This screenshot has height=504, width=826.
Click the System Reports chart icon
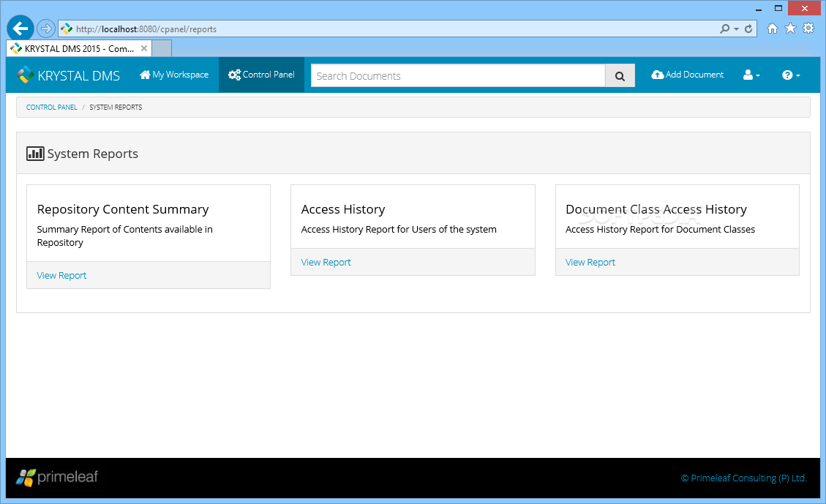click(x=35, y=154)
